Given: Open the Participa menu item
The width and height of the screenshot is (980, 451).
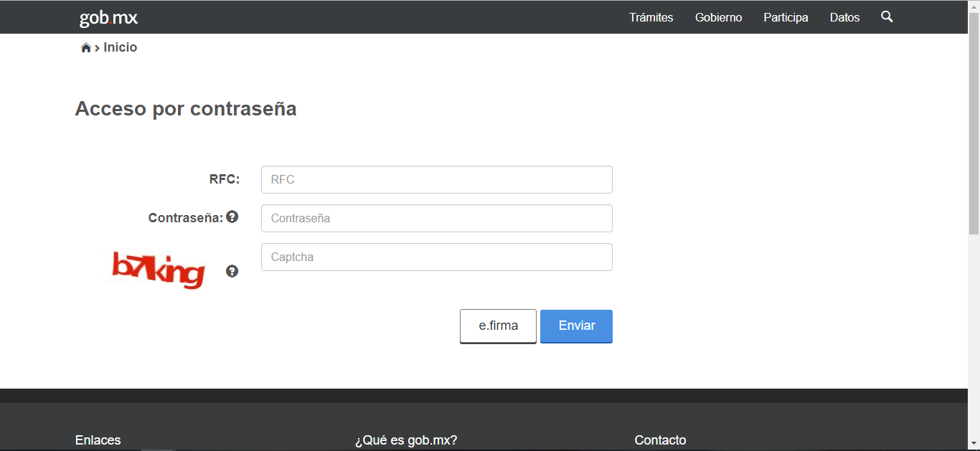Looking at the screenshot, I should point(786,17).
